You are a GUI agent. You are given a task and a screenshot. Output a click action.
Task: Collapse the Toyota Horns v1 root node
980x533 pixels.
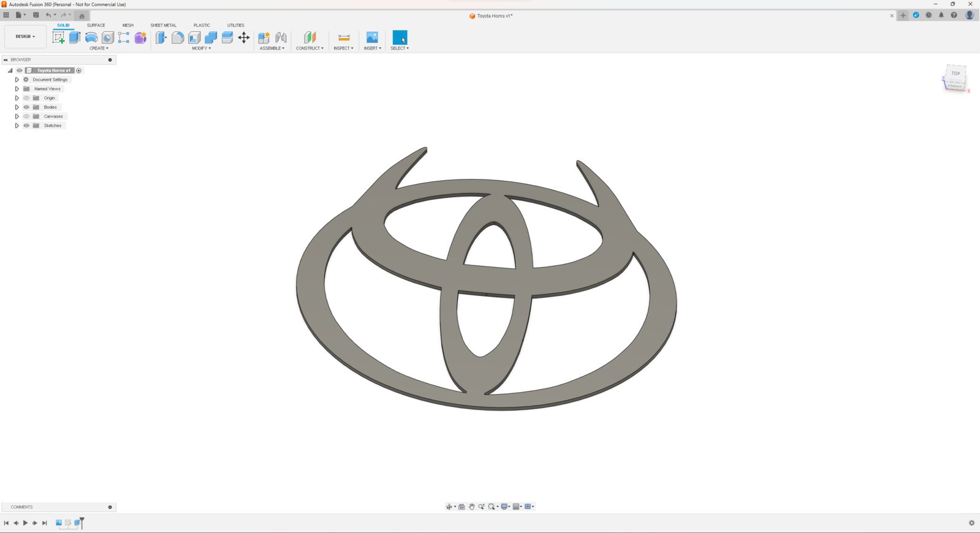tap(10, 70)
